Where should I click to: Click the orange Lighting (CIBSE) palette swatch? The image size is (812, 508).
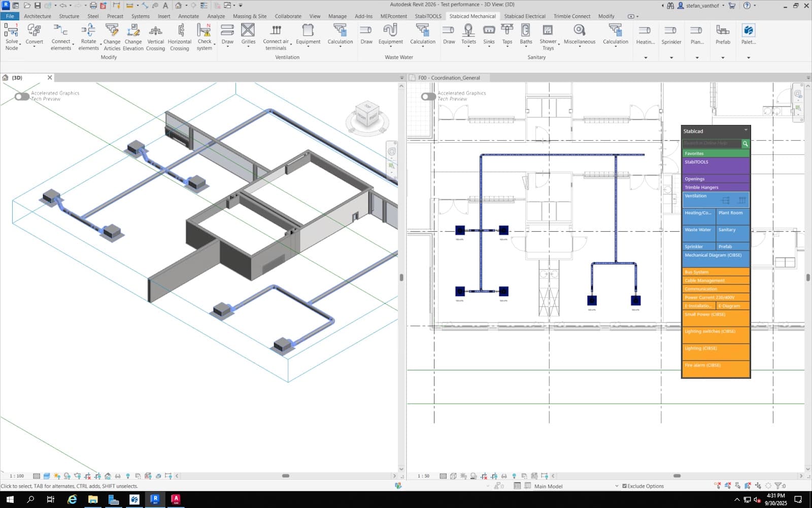(x=716, y=352)
